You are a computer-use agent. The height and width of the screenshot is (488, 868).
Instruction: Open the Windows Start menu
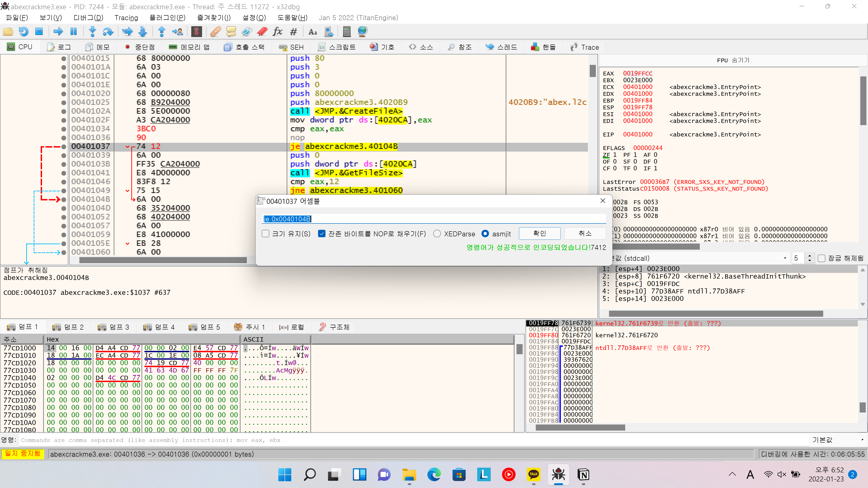click(285, 475)
